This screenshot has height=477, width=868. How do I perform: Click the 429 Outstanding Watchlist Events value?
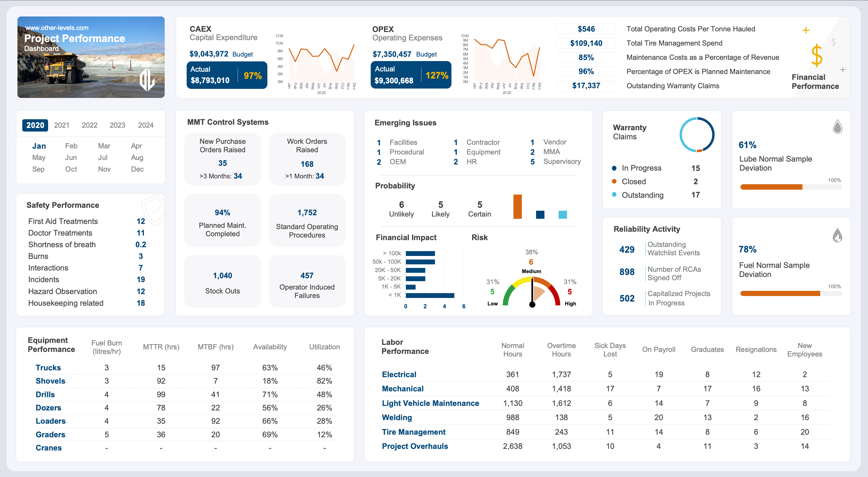[x=627, y=249]
